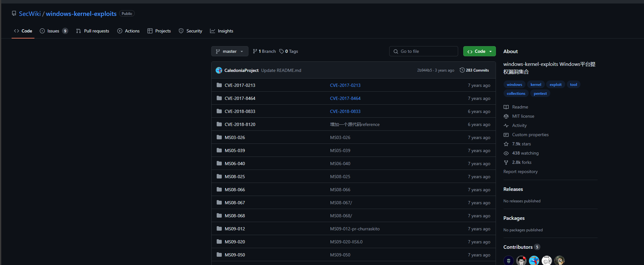The height and width of the screenshot is (265, 644).
Task: Click folder icon of CVE-2018-0833
Action: point(219,111)
